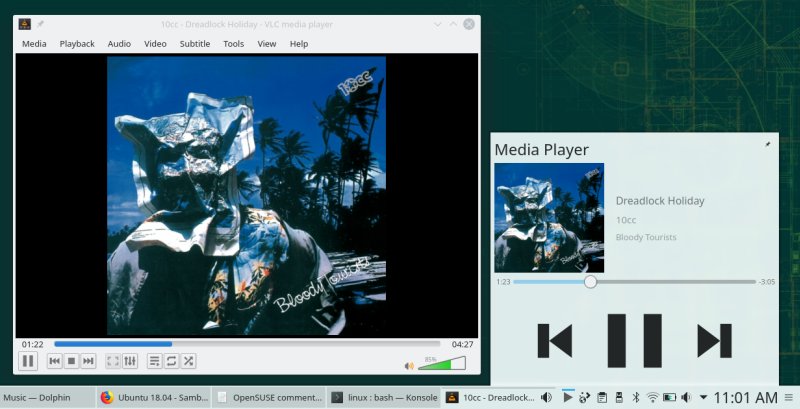Mute VLC via speaker icon
This screenshot has height=409, width=800.
point(409,366)
